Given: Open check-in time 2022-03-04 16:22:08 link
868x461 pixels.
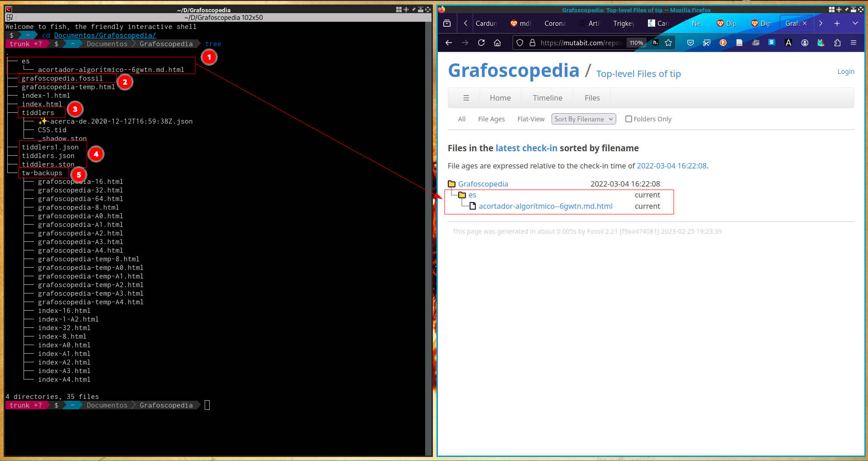Looking at the screenshot, I should tap(671, 166).
